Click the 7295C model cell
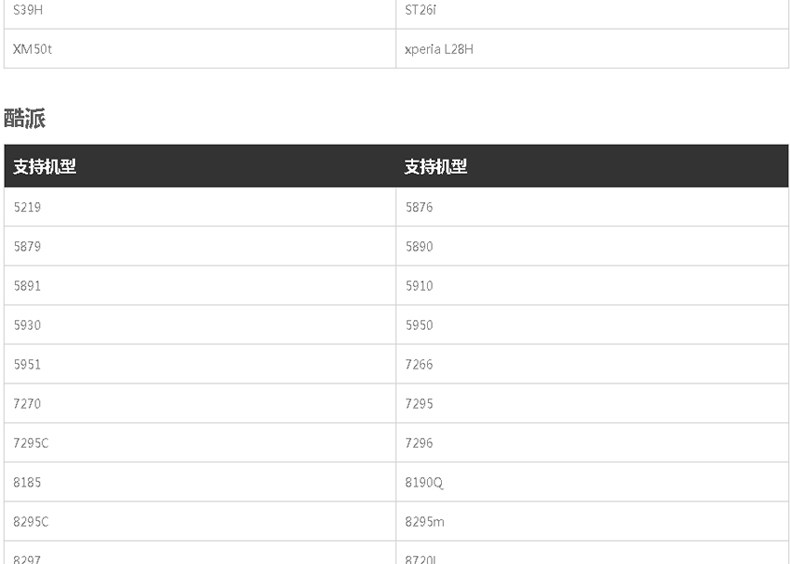790x564 pixels. 31,443
